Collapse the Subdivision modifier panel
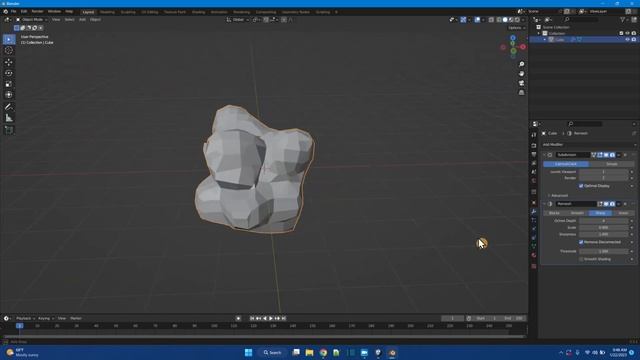640x360 pixels. point(544,155)
